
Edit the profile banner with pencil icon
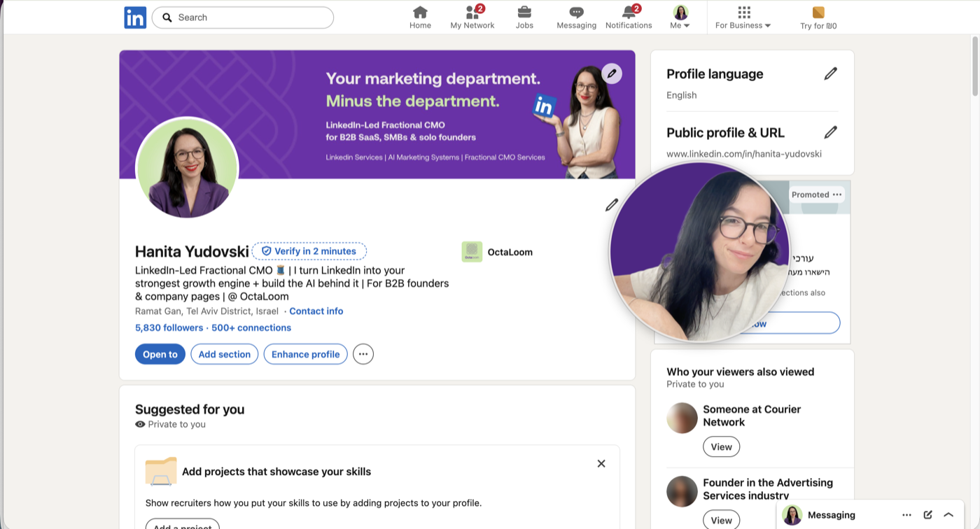pyautogui.click(x=612, y=73)
